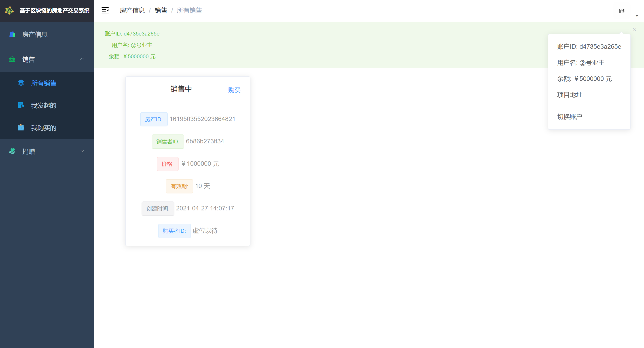Click the 销售 breadcrumb item
The height and width of the screenshot is (348, 644).
coord(161,10)
